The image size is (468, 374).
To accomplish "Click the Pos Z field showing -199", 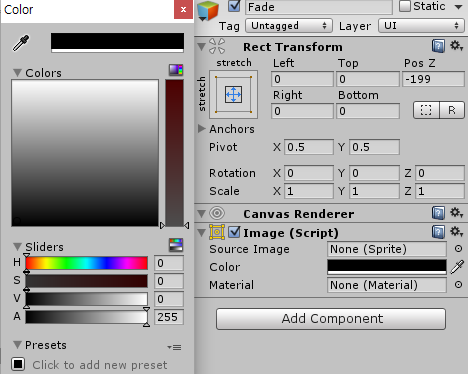I will (433, 79).
